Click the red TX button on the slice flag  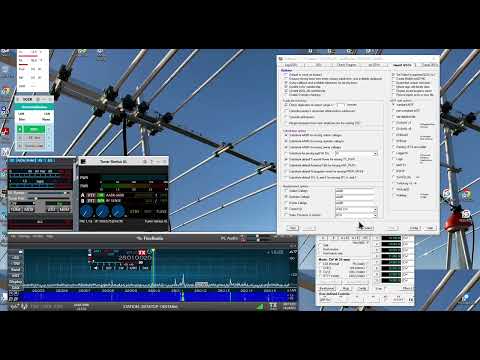point(142,253)
